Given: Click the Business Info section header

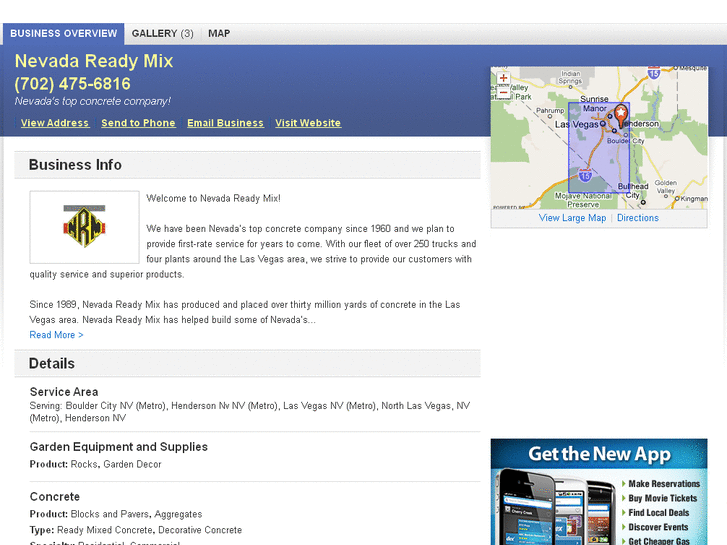Looking at the screenshot, I should tap(247, 165).
